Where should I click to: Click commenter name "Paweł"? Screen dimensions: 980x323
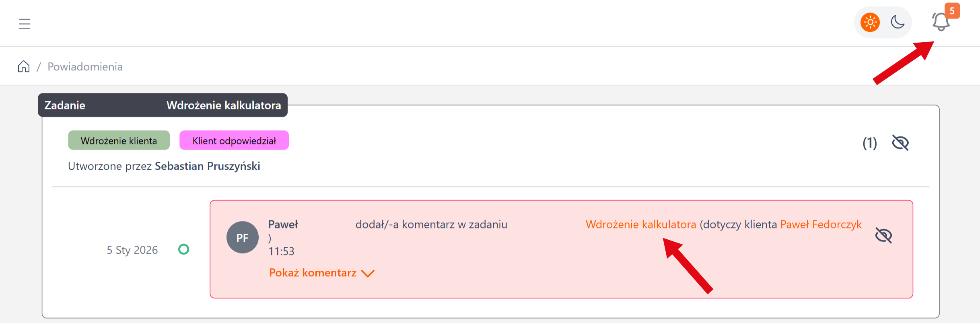pos(283,224)
